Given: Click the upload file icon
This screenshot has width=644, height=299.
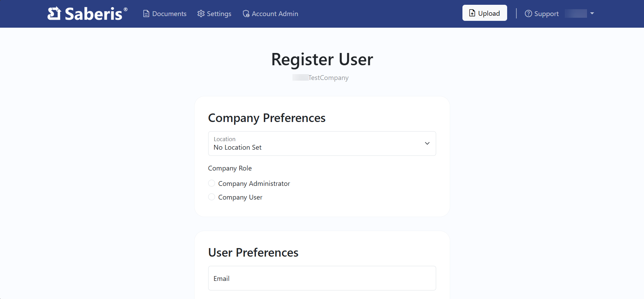Looking at the screenshot, I should coord(472,13).
